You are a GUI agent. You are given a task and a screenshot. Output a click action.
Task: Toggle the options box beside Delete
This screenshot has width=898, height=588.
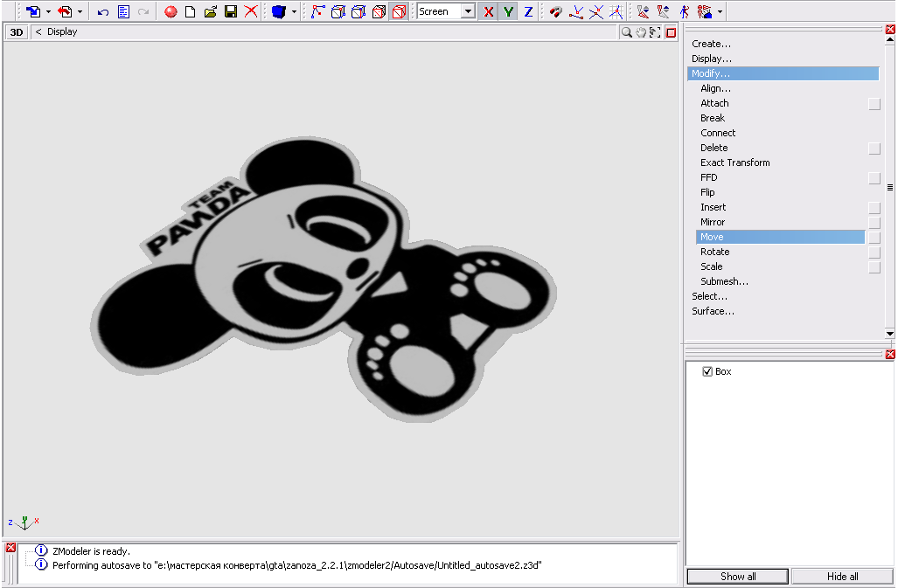click(x=874, y=149)
